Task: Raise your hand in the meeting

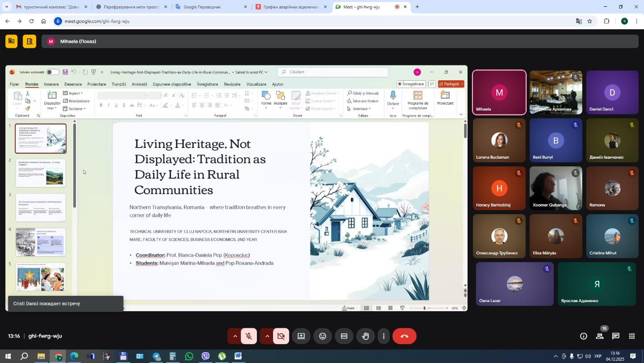Action: click(x=365, y=336)
